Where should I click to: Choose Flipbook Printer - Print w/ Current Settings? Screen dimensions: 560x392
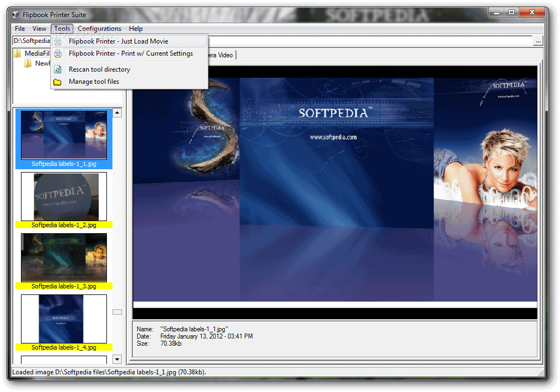(x=130, y=53)
